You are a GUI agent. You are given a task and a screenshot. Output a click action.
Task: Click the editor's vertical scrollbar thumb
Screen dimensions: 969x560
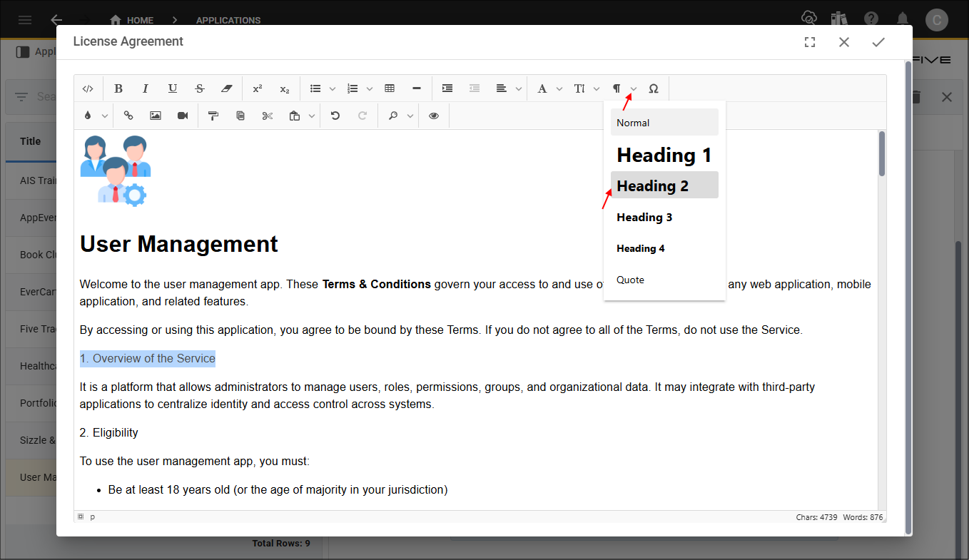[882, 153]
